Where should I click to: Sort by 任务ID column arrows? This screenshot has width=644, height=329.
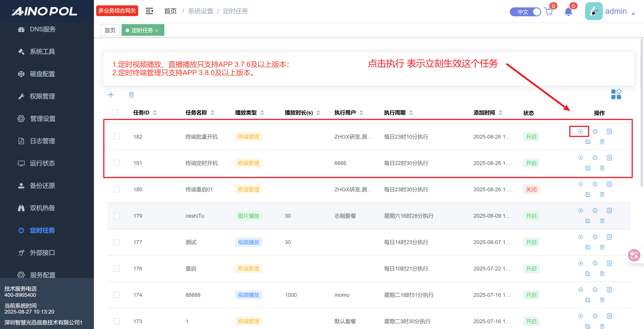click(155, 113)
